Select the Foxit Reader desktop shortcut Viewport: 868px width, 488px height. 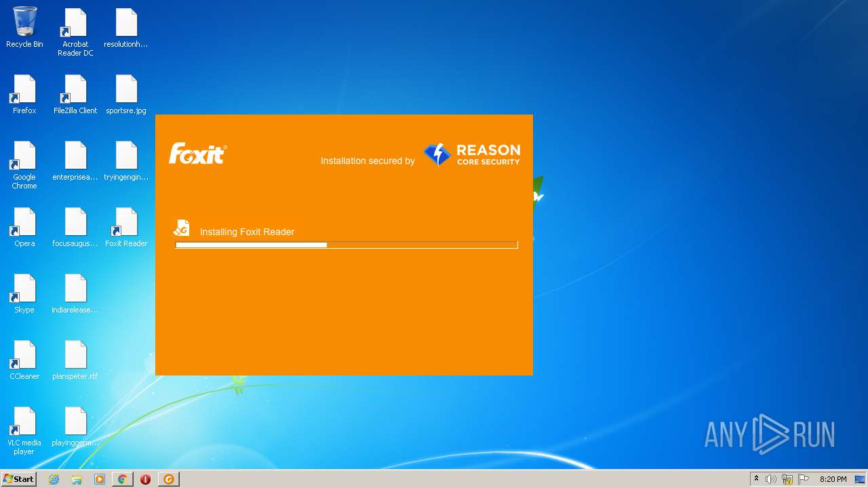tap(126, 227)
